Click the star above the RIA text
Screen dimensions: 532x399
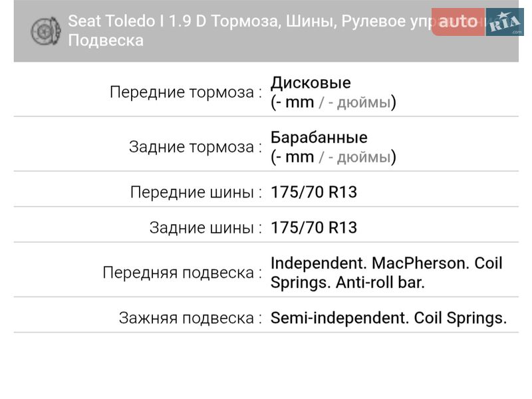(x=503, y=15)
